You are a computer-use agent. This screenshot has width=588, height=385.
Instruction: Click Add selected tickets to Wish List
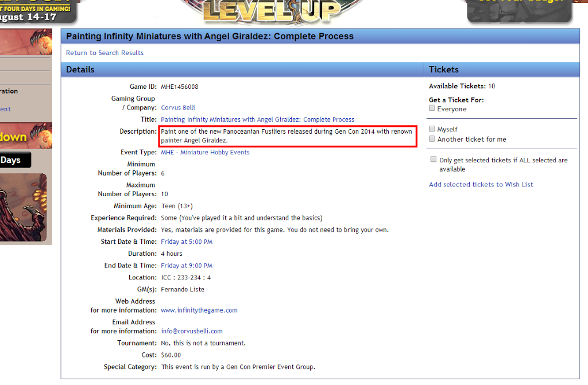pos(481,184)
